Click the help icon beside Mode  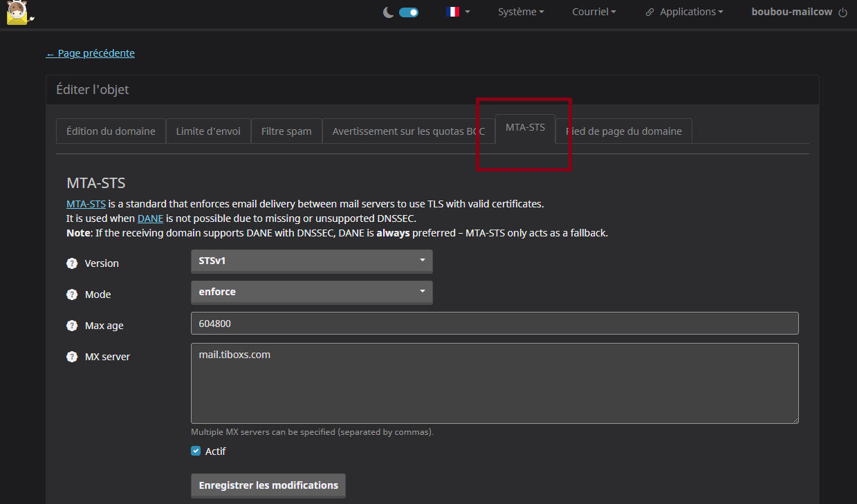point(72,295)
